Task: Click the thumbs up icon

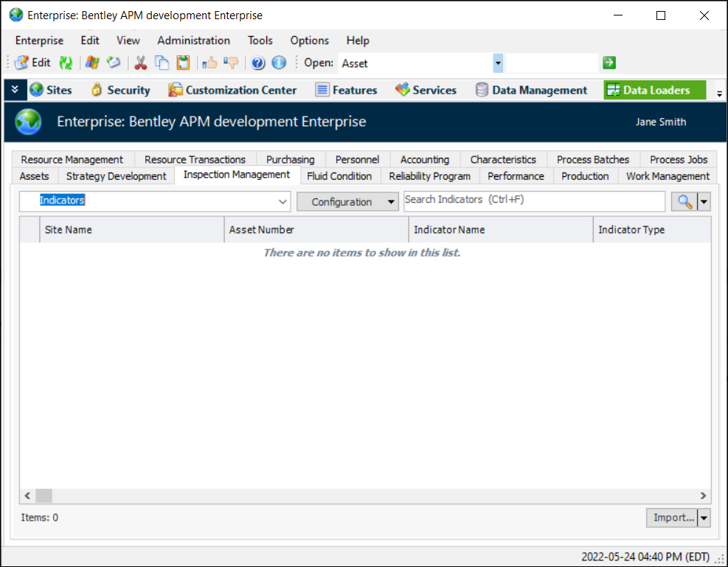Action: coord(210,63)
